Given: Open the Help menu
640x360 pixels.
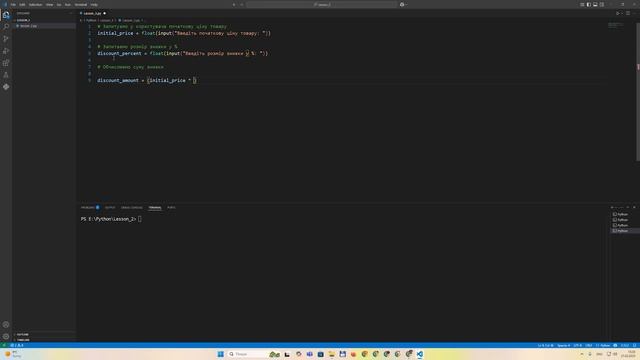Looking at the screenshot, I should coord(94,4).
